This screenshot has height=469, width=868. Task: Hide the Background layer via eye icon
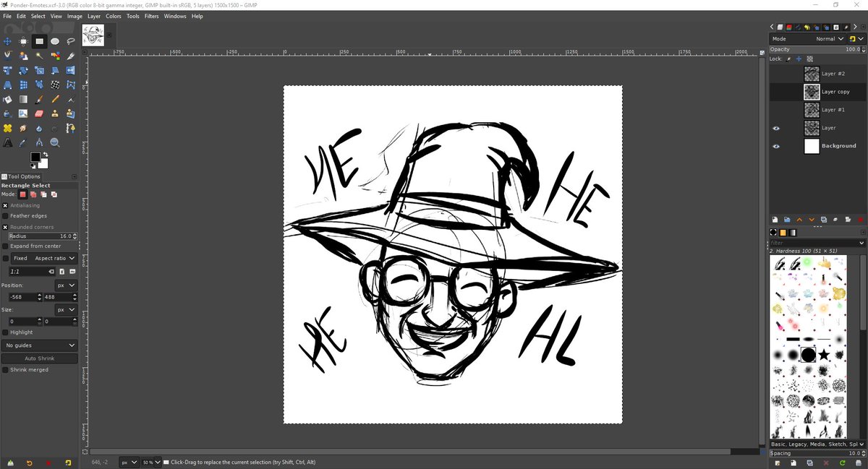click(776, 146)
